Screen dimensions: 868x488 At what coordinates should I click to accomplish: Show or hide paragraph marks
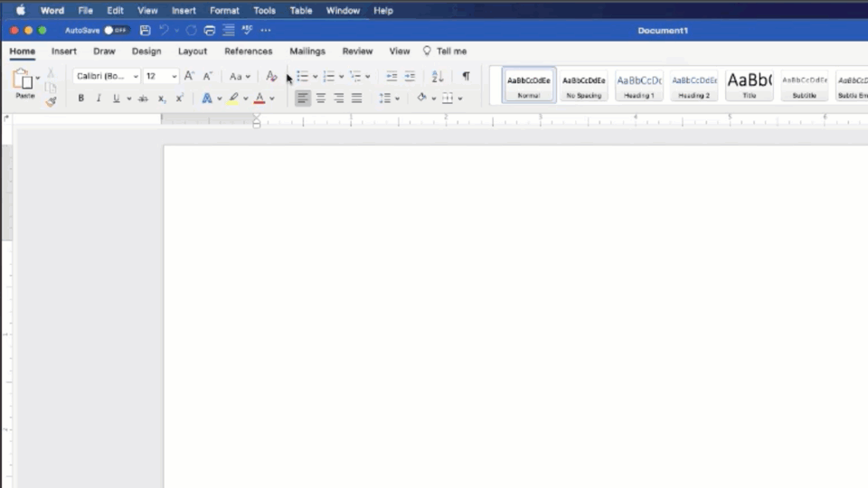tap(466, 77)
